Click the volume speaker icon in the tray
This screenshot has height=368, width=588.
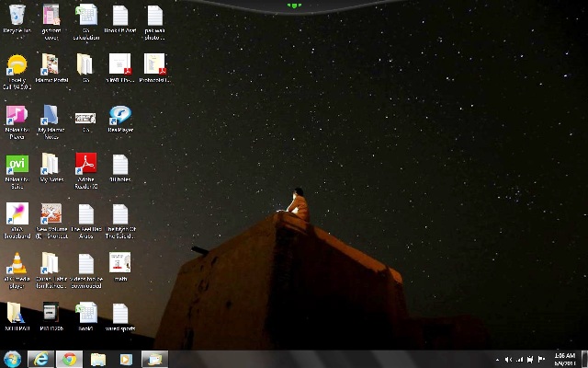[x=509, y=359]
